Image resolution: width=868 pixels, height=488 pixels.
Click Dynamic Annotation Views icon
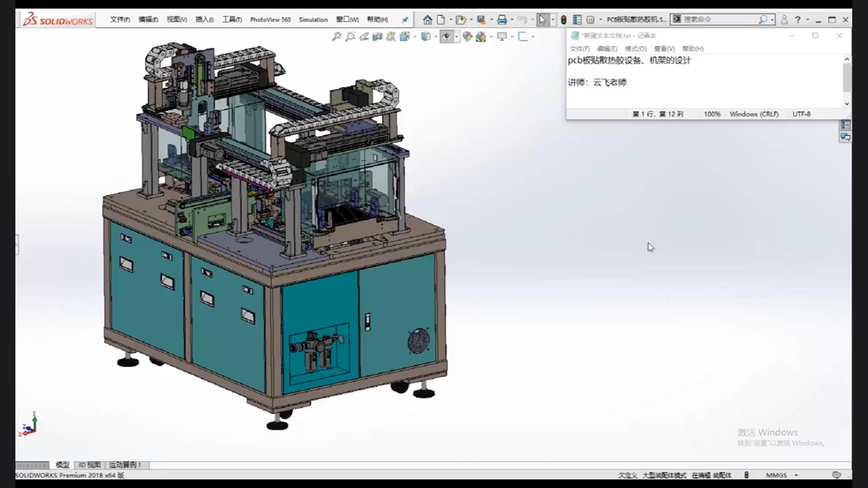pyautogui.click(x=391, y=37)
